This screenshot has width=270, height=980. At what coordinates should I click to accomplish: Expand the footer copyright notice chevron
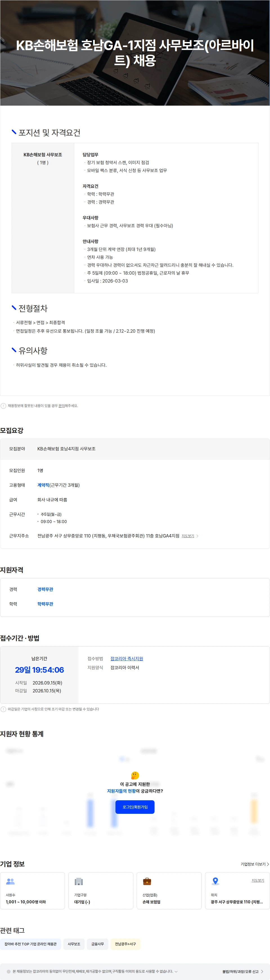click(x=176, y=971)
